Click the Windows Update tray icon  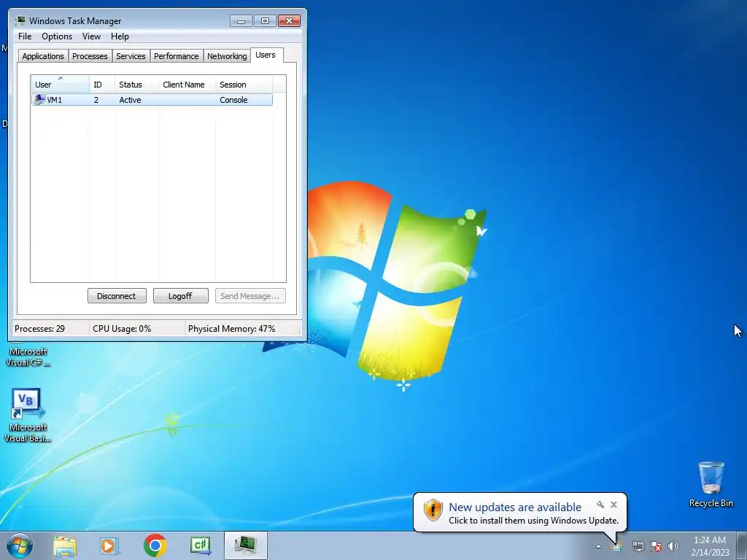pyautogui.click(x=617, y=546)
